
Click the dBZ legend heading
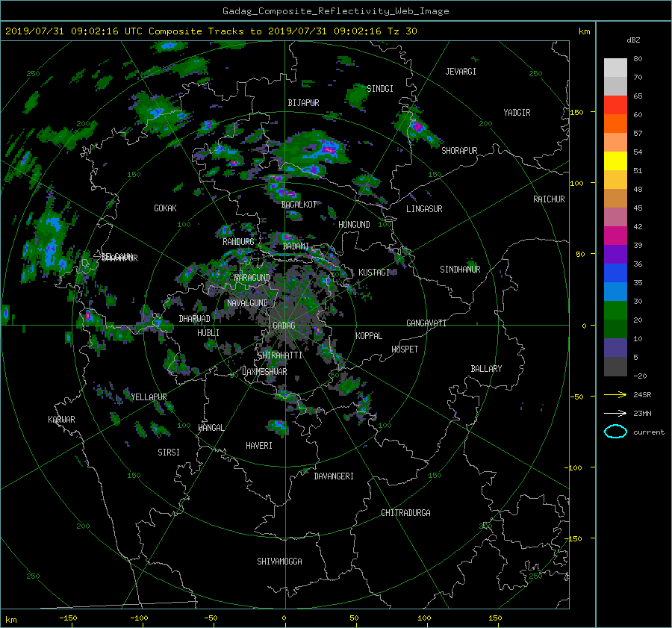(633, 40)
